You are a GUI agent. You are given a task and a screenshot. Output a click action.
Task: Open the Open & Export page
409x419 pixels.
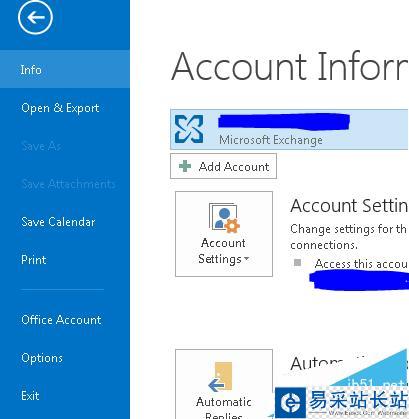pyautogui.click(x=60, y=108)
